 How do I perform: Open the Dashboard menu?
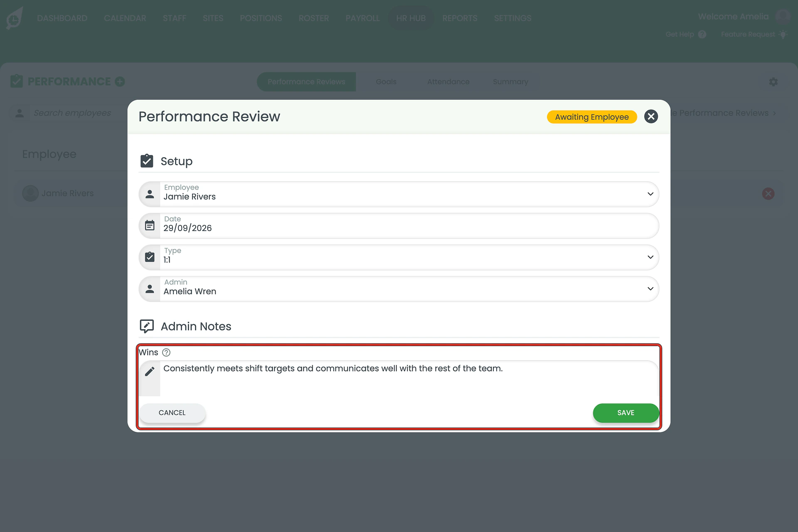click(62, 18)
